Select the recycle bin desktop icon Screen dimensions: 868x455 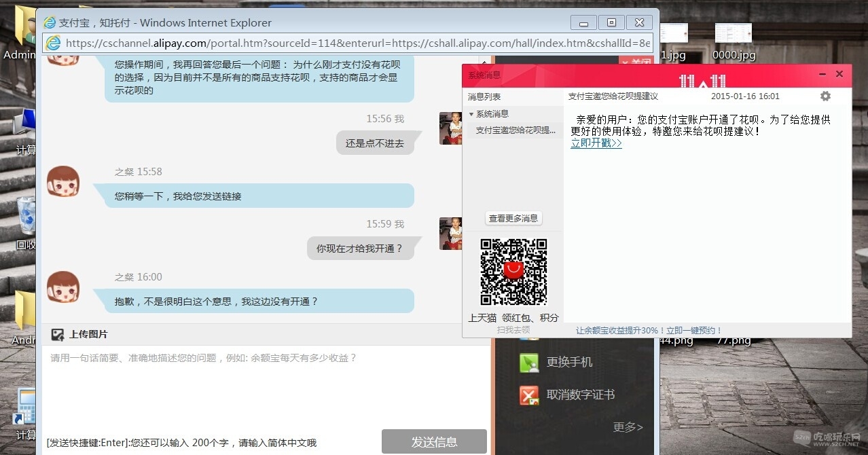(26, 215)
